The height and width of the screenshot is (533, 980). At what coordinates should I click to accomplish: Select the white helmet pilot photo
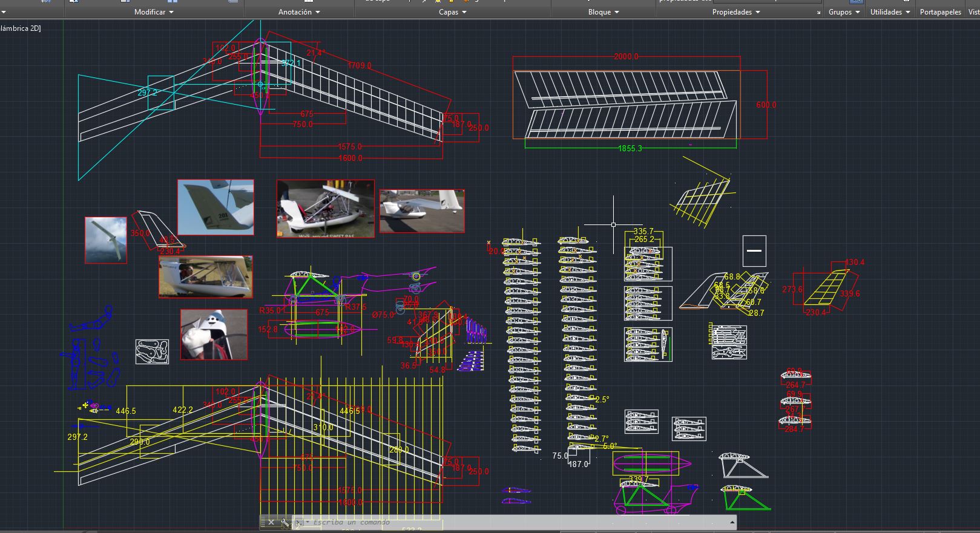coord(214,335)
